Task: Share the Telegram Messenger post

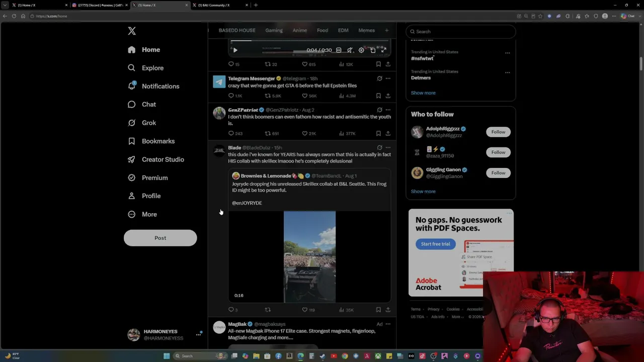Action: point(388,96)
